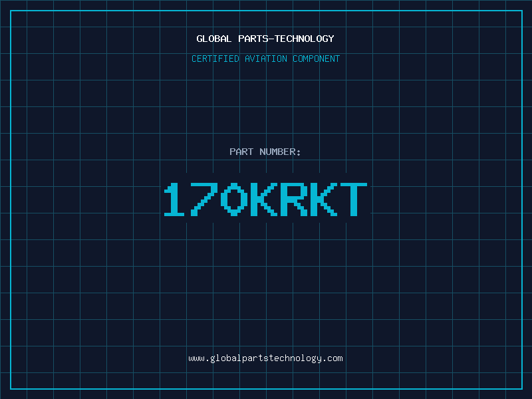Click the part number 170KRKT
The height and width of the screenshot is (399, 532).
(265, 199)
